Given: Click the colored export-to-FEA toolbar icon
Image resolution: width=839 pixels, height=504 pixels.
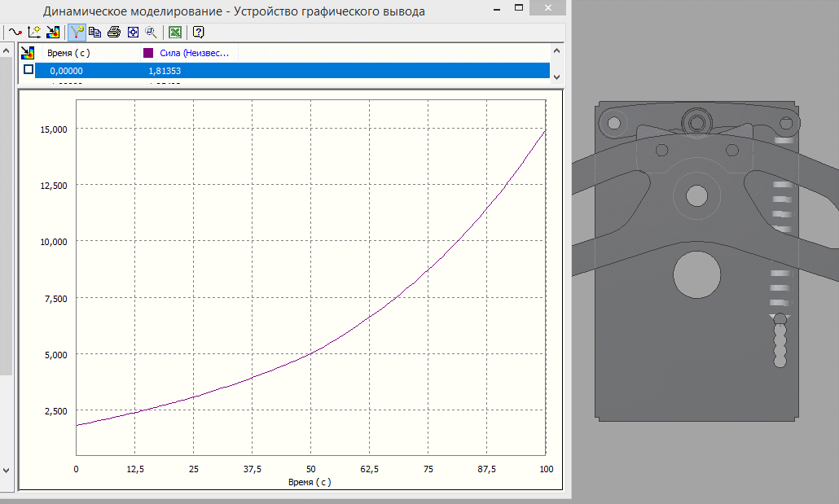Looking at the screenshot, I should tap(52, 33).
